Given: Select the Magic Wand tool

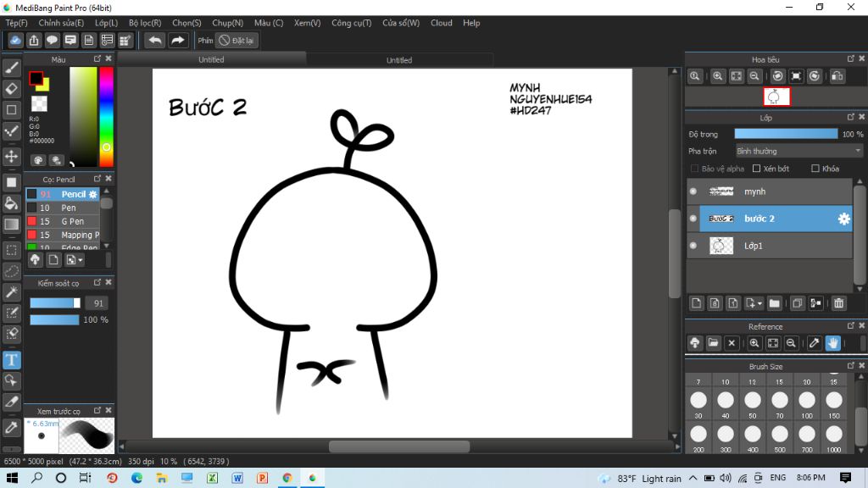Looking at the screenshot, I should point(12,291).
